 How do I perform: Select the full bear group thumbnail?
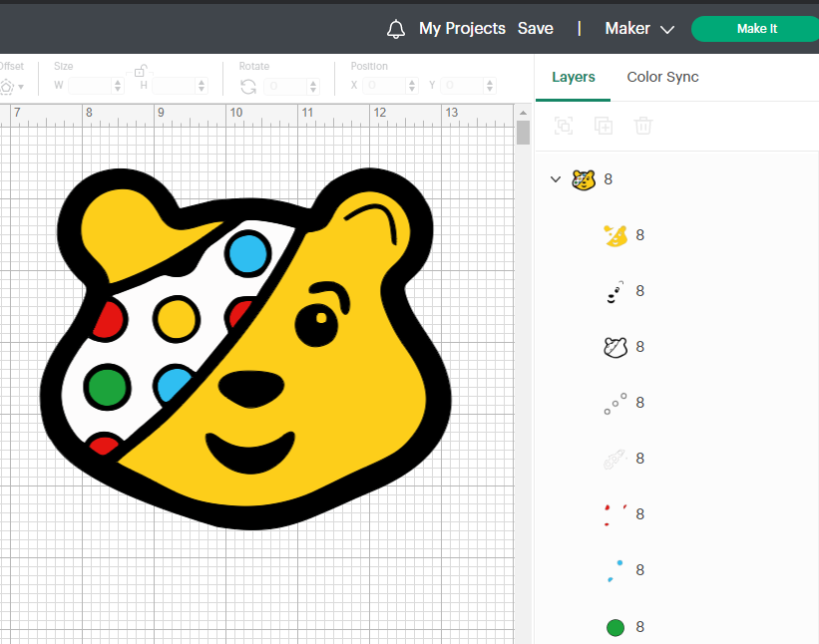click(584, 179)
